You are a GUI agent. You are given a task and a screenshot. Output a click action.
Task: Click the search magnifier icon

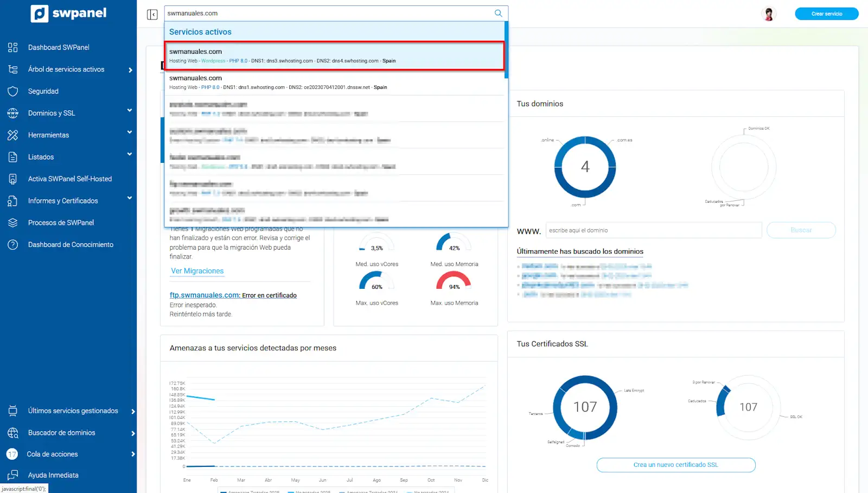click(498, 14)
